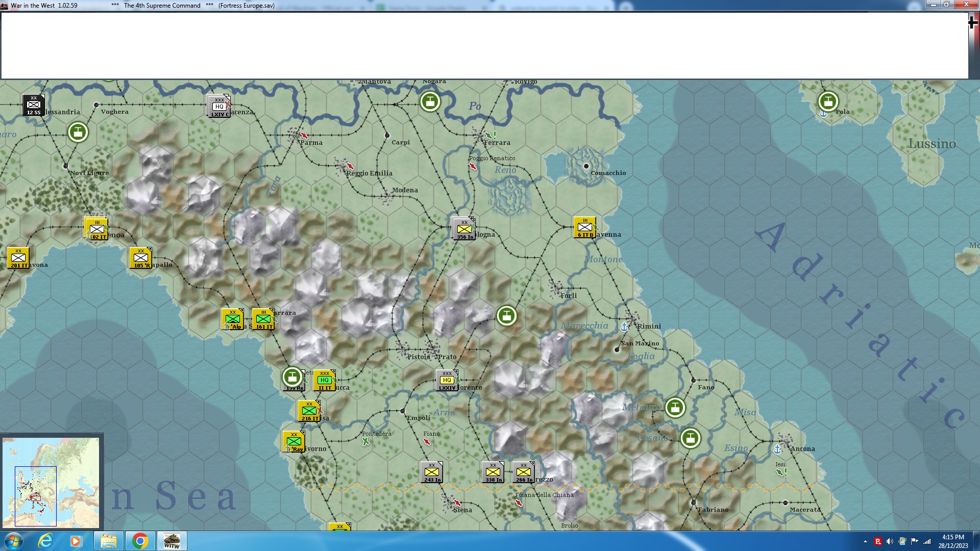Click the II IT corps HQ near Lucca
Screen dimensions: 980x551
(324, 381)
